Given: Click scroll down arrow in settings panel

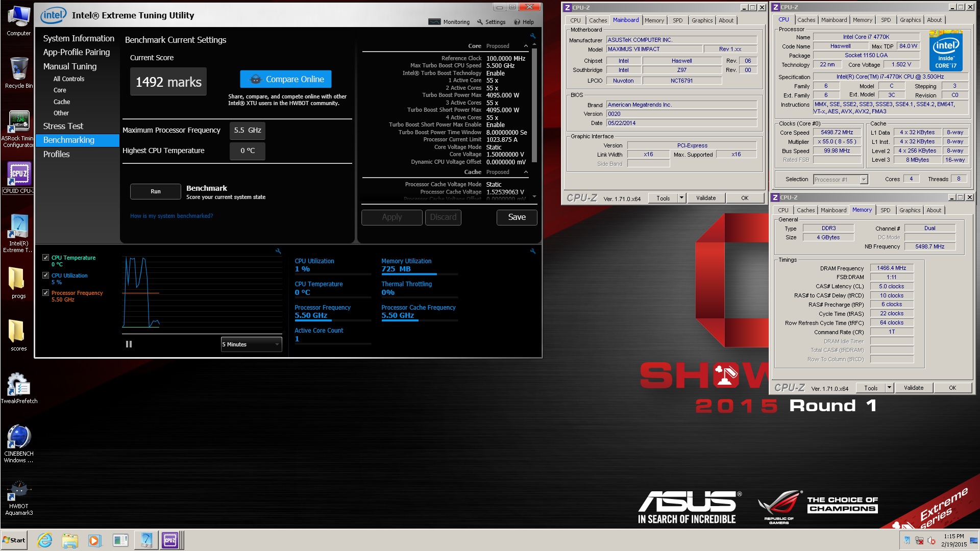Looking at the screenshot, I should 534,196.
